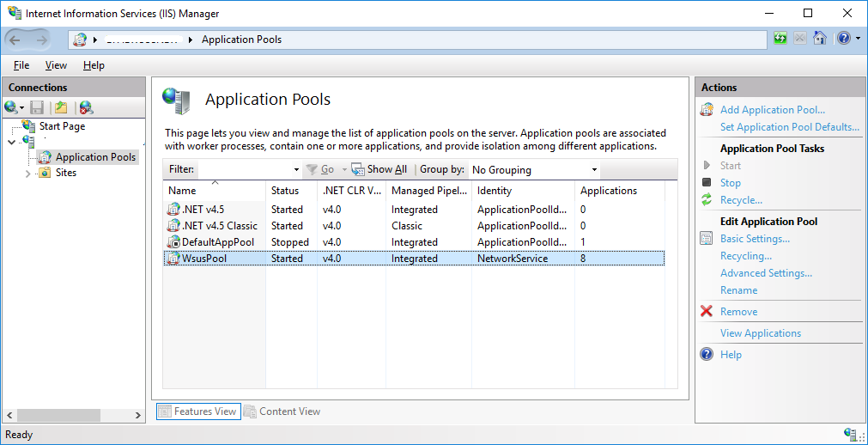Image resolution: width=868 pixels, height=445 pixels.
Task: Click the Sites folder icon
Action: (45, 173)
